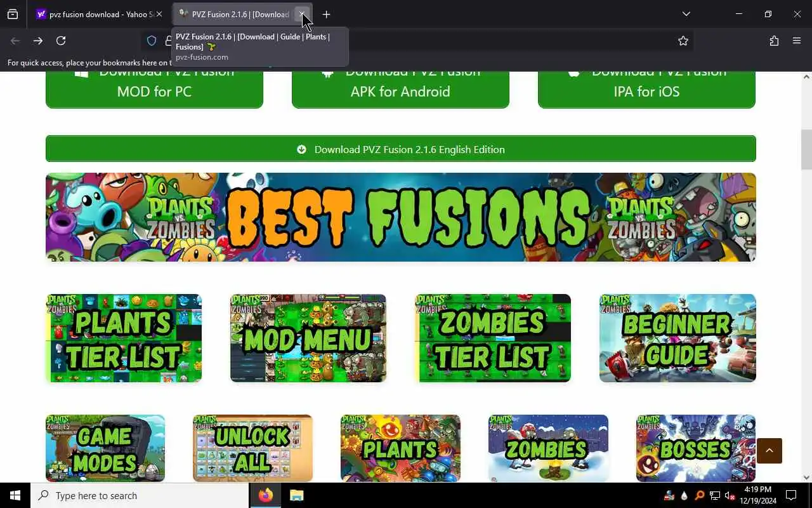Open the orange magnifier tray icon

[700, 495]
